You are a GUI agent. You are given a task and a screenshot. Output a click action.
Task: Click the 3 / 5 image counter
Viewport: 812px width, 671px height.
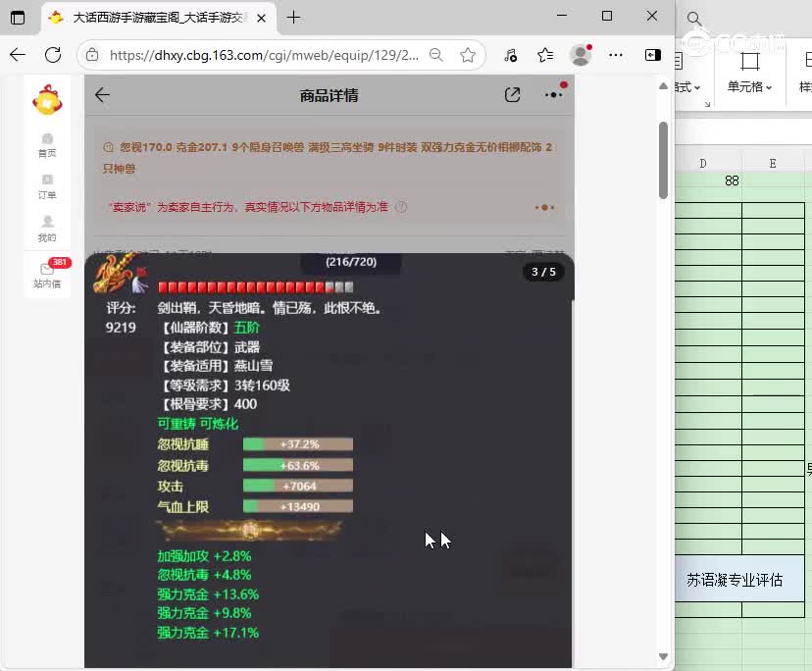543,272
